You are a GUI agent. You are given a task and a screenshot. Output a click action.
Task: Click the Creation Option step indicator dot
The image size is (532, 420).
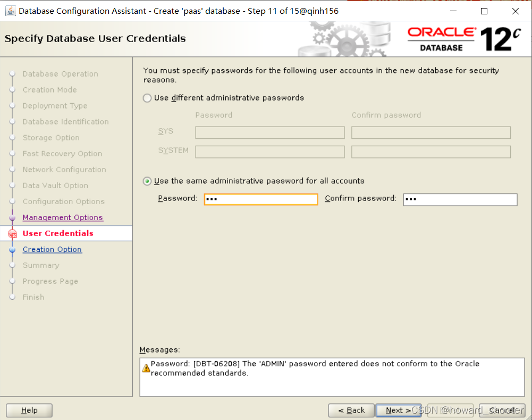12,249
